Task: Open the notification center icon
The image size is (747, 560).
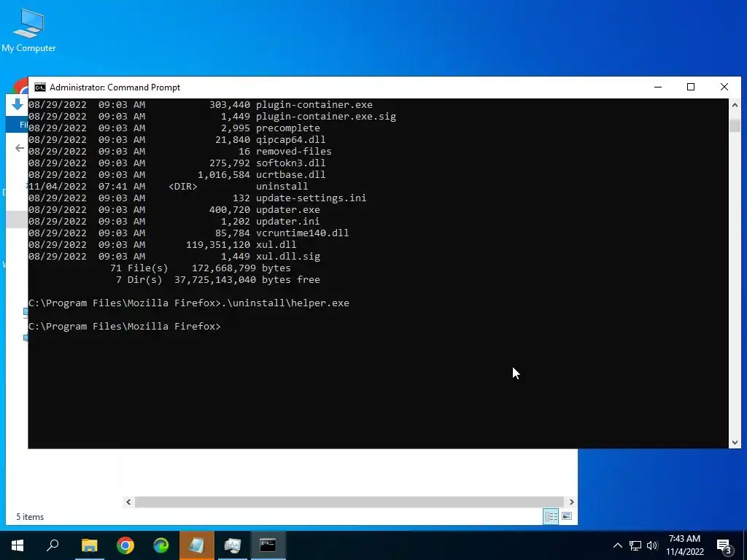Action: (724, 545)
